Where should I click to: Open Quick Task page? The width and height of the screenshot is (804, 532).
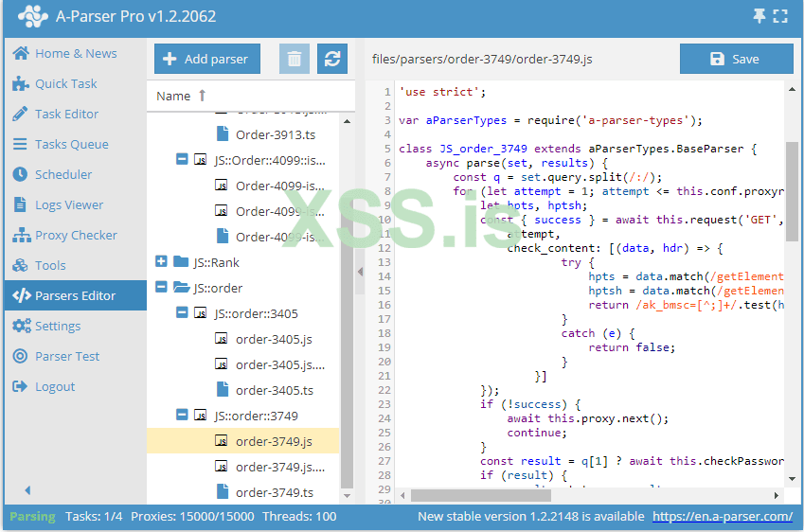point(76,83)
